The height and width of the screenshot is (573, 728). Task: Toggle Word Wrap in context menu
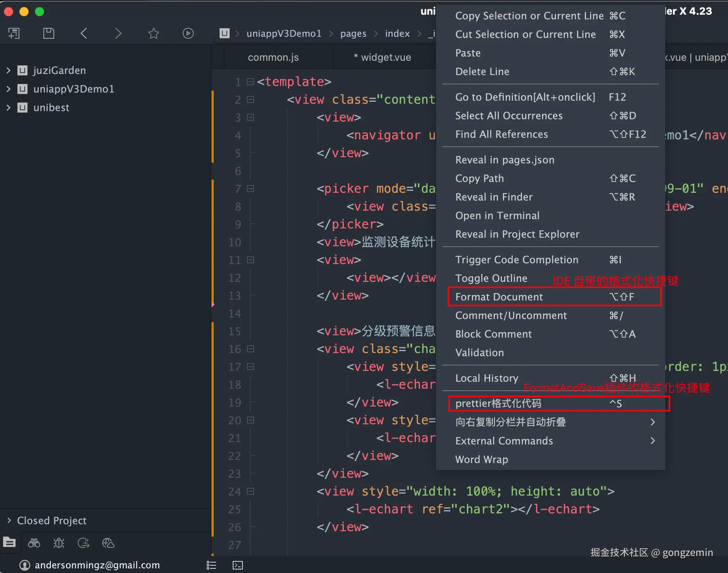[481, 459]
